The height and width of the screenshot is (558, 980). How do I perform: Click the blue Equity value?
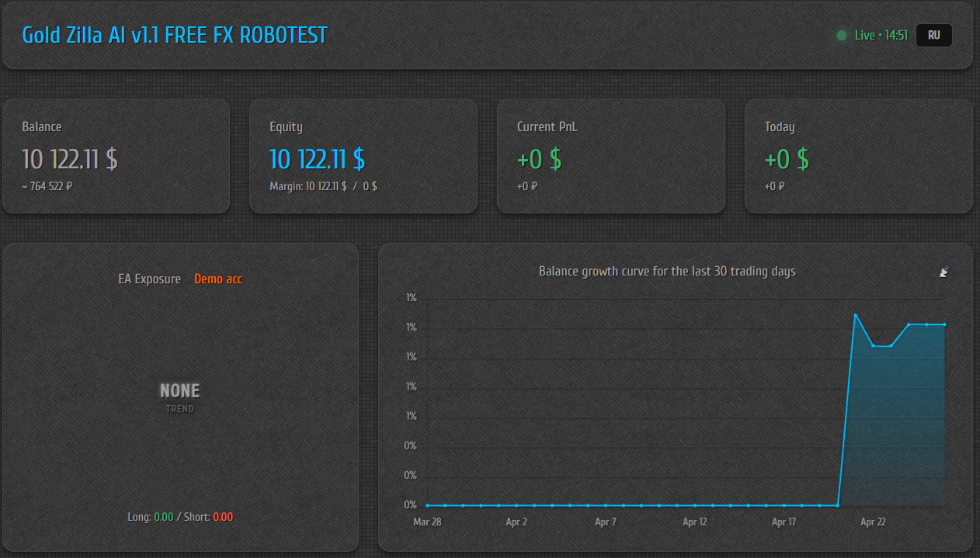point(317,159)
